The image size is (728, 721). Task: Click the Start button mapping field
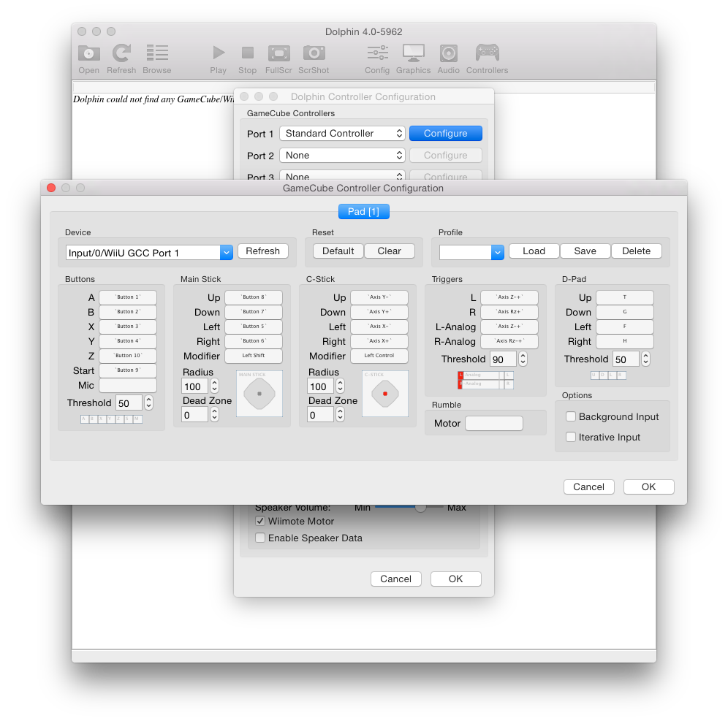(128, 370)
